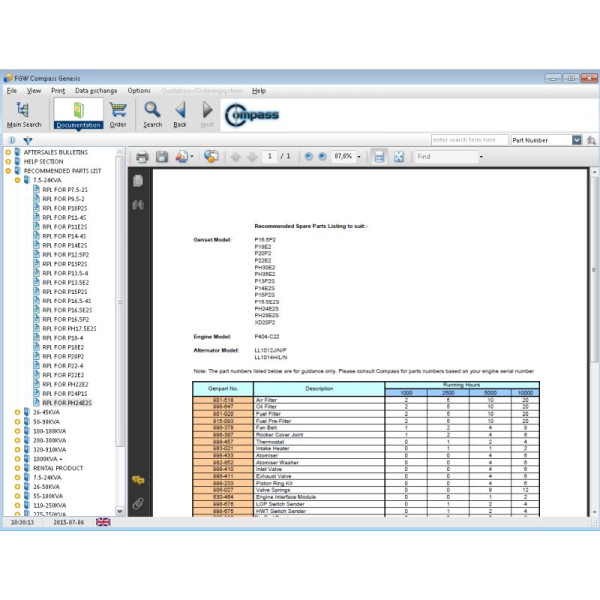Viewport: 600px width, 600px height.
Task: Print the PDF with the printer icon
Action: (x=142, y=157)
